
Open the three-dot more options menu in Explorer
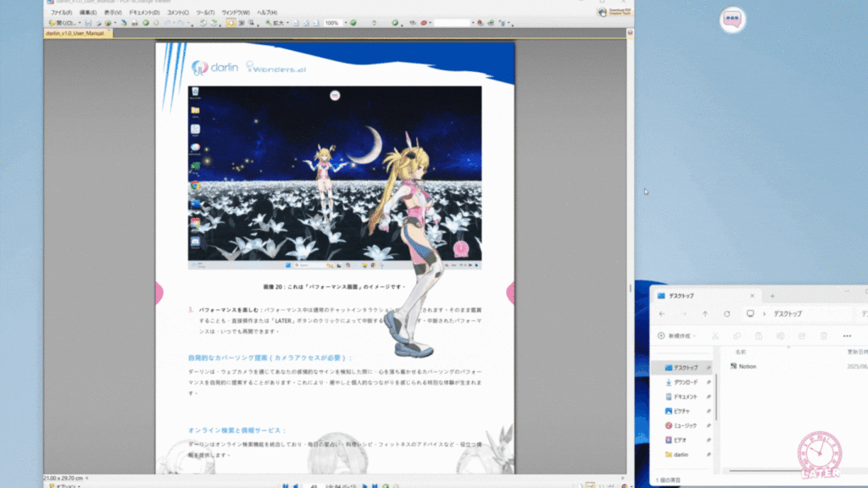pos(847,335)
